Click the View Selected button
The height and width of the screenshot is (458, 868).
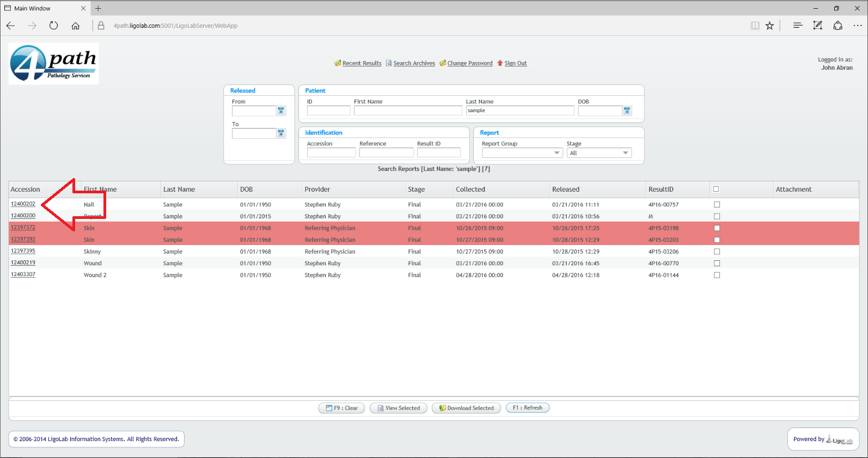tap(399, 408)
